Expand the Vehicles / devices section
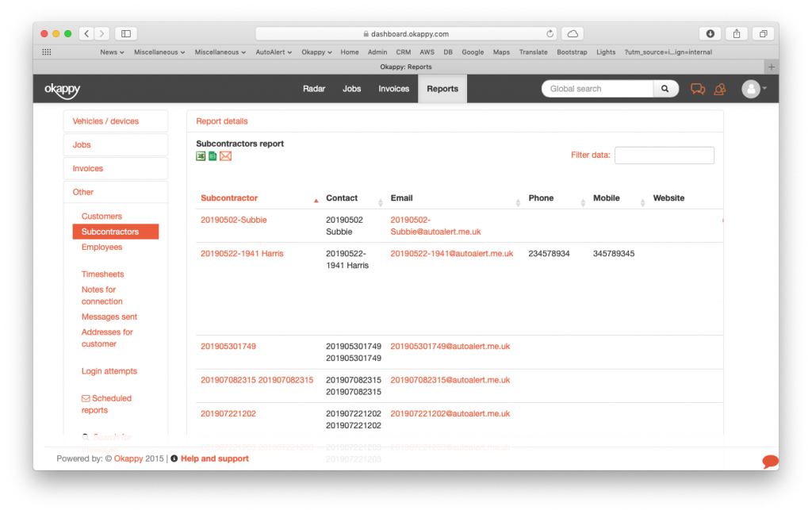Image resolution: width=812 pixels, height=514 pixels. click(x=116, y=121)
